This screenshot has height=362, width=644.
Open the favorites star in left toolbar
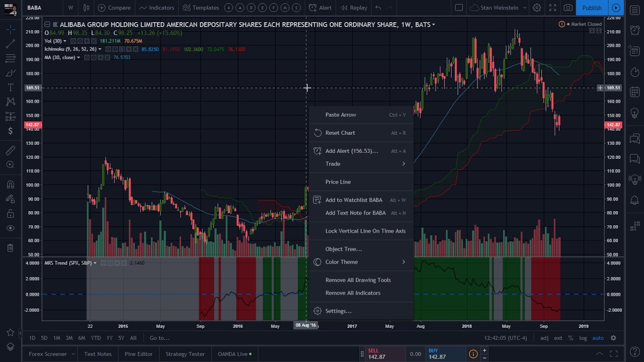pos(10,332)
